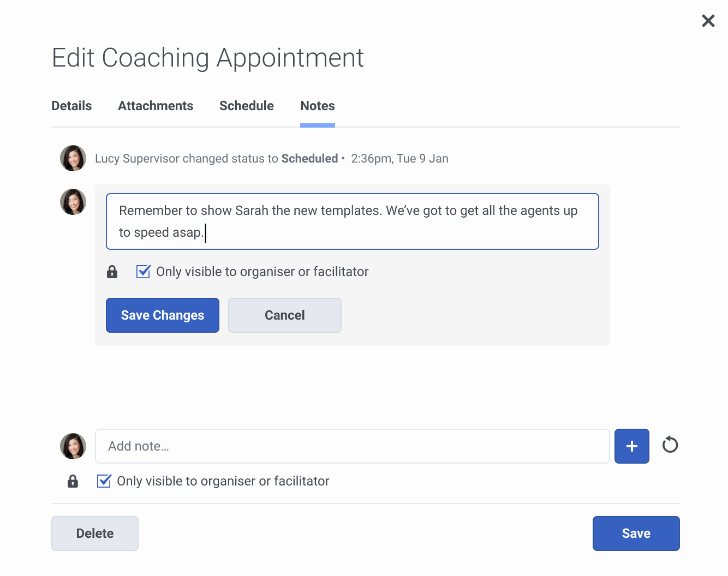Switch to the Details tab
The height and width of the screenshot is (576, 728).
[71, 106]
